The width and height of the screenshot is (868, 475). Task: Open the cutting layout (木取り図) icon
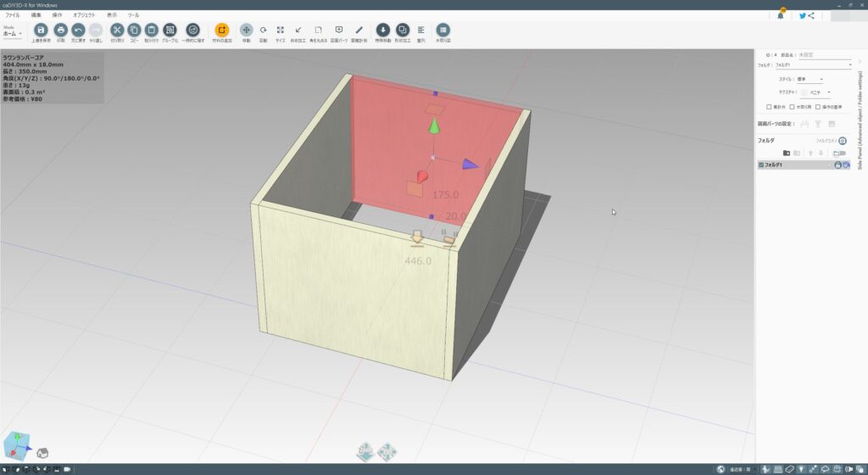(442, 30)
